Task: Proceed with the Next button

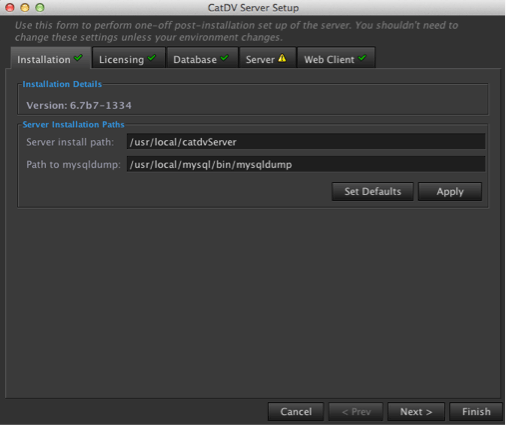Action: pyautogui.click(x=416, y=412)
